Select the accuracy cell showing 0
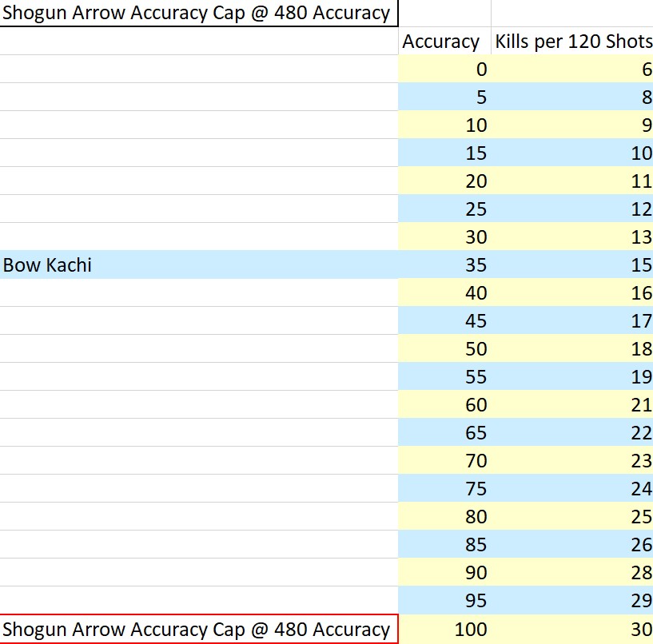 (444, 69)
